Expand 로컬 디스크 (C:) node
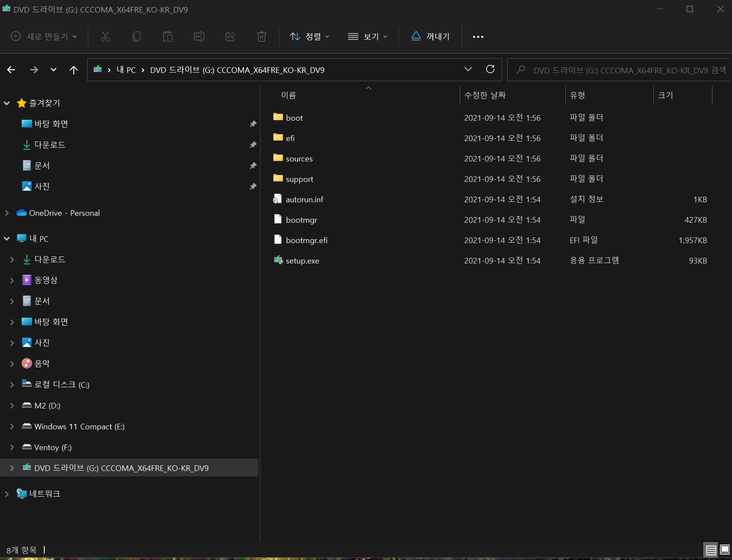Image resolution: width=732 pixels, height=560 pixels. (x=12, y=384)
